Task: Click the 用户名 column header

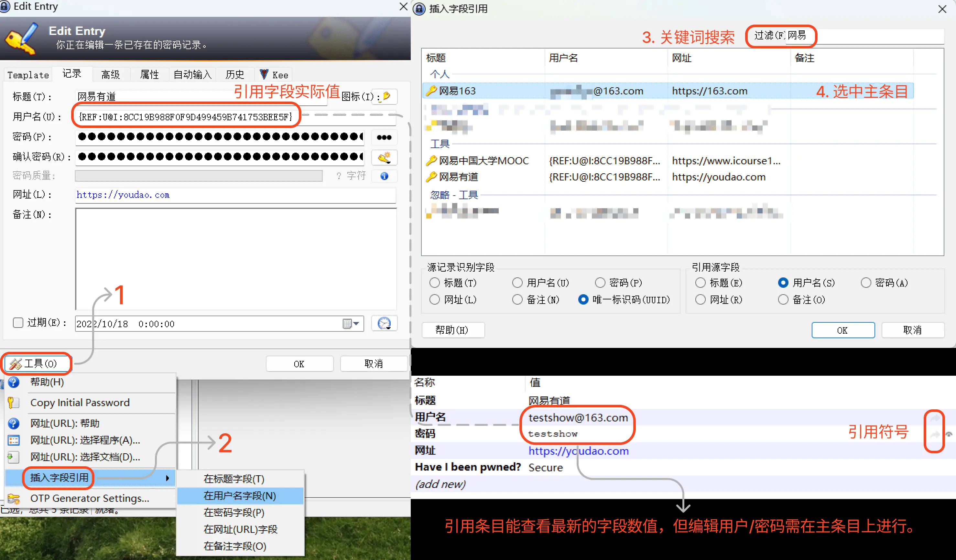Action: (x=606, y=58)
